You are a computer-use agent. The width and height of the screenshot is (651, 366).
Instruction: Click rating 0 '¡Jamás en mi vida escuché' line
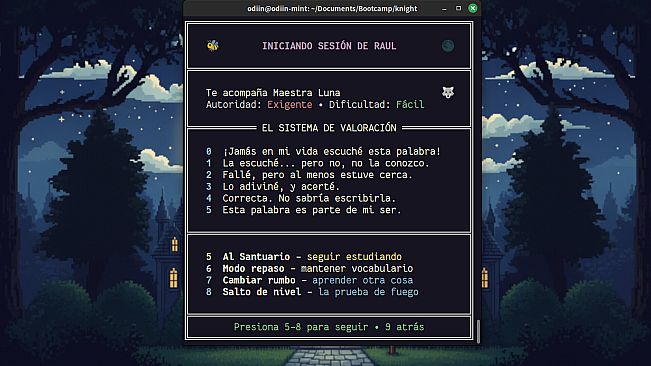click(x=323, y=151)
